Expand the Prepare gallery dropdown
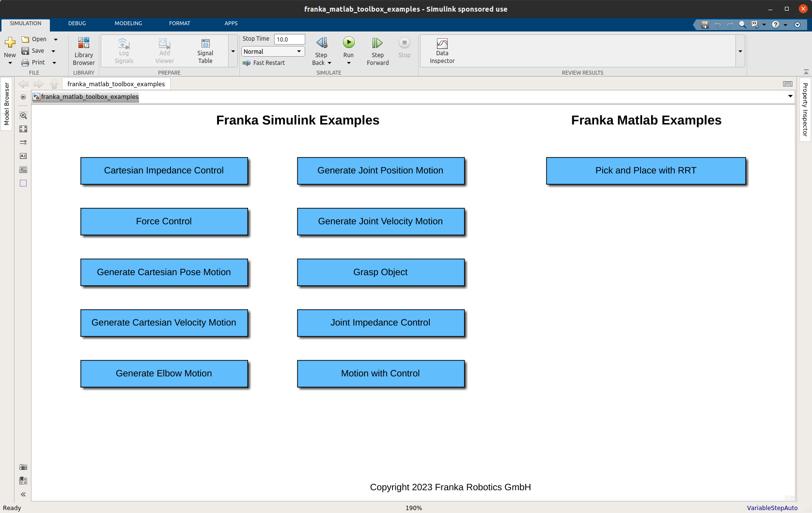The height and width of the screenshot is (513, 812). [233, 51]
